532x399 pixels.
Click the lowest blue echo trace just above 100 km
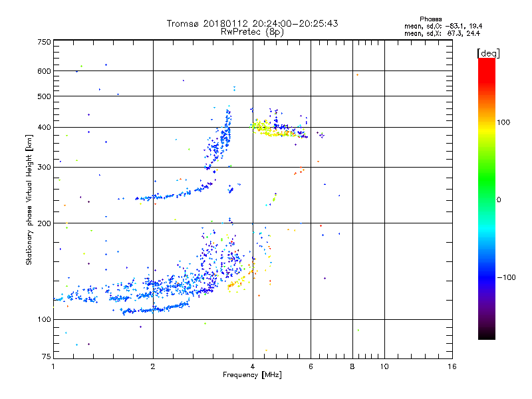point(154,308)
